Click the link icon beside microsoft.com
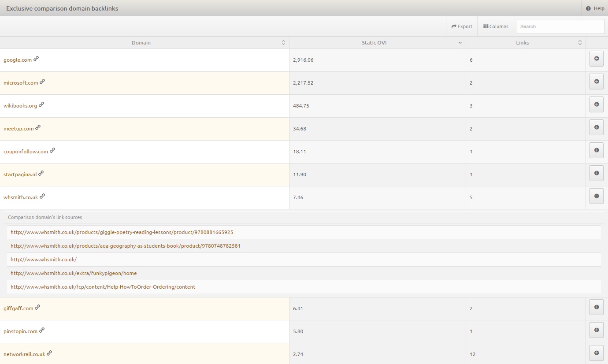 click(42, 82)
